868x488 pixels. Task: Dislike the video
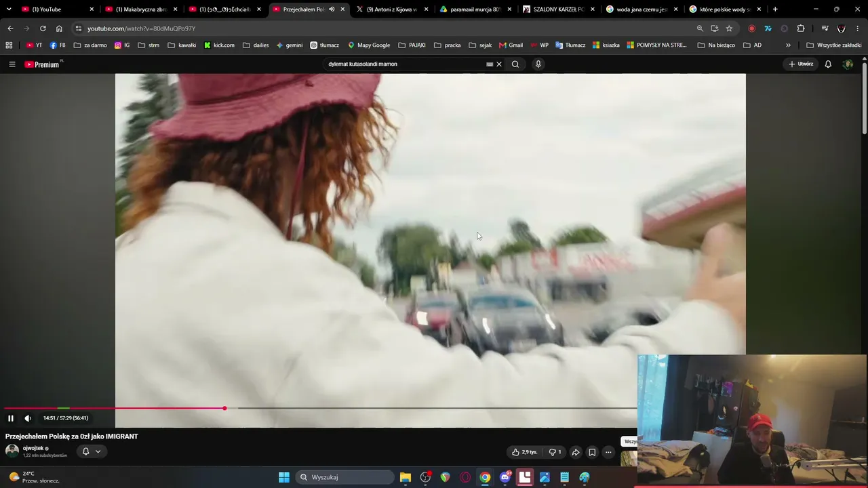(555, 452)
